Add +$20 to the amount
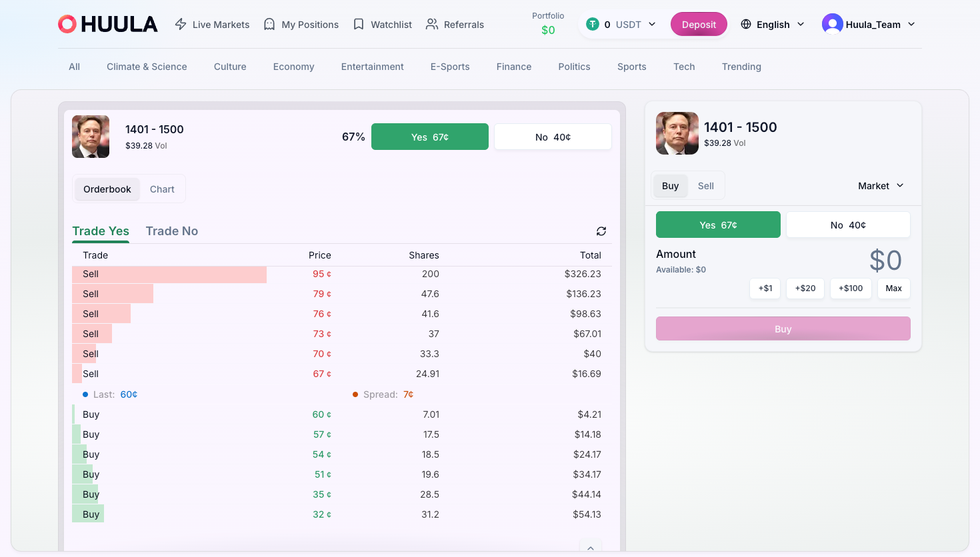The width and height of the screenshot is (980, 557). (x=805, y=288)
